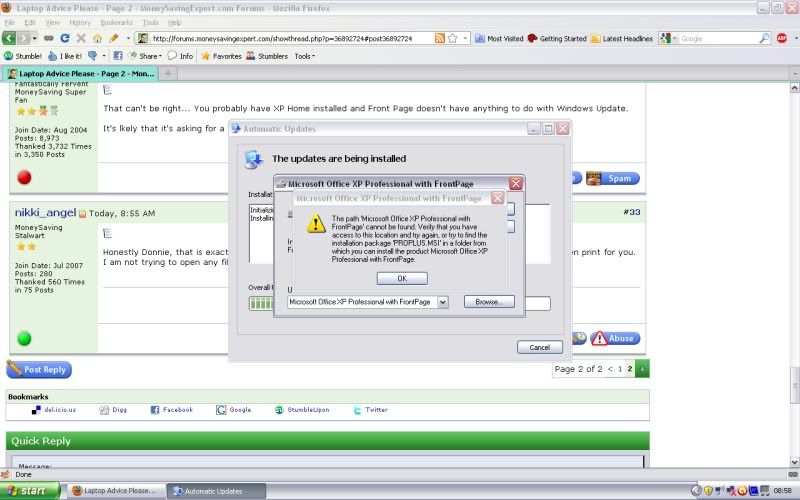Go to the previous page with the < link
Screen dimensions: 800x500
[x=610, y=368]
